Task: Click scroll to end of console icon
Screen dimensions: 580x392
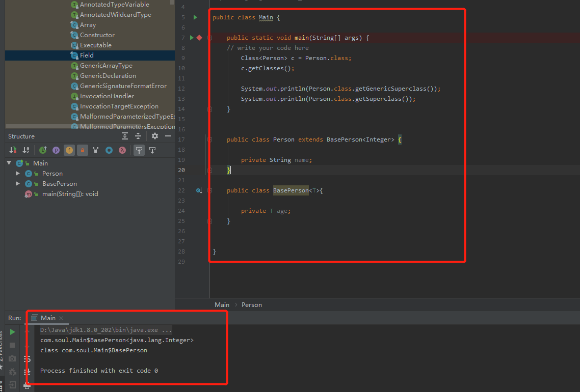Action: (27, 372)
